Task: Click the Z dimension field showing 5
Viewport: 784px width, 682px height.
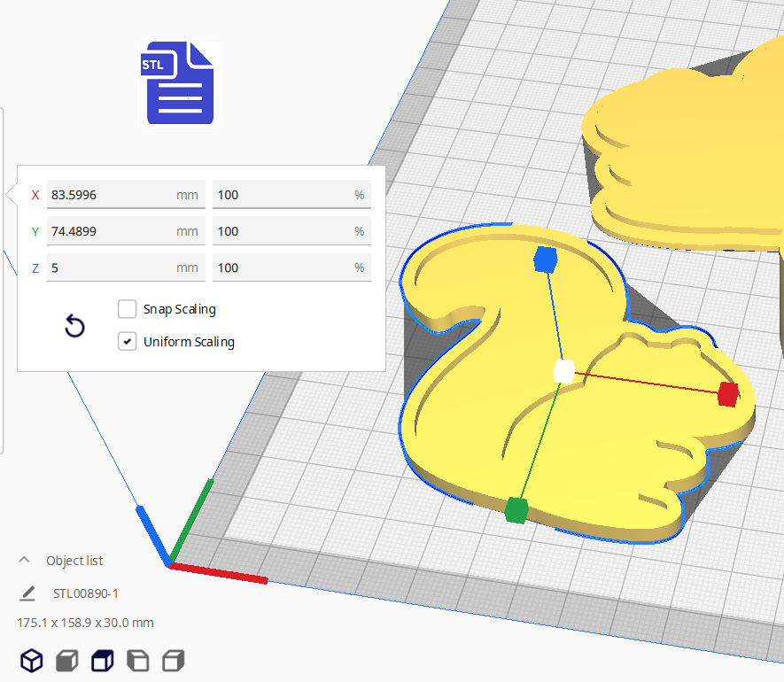Action: pos(124,267)
